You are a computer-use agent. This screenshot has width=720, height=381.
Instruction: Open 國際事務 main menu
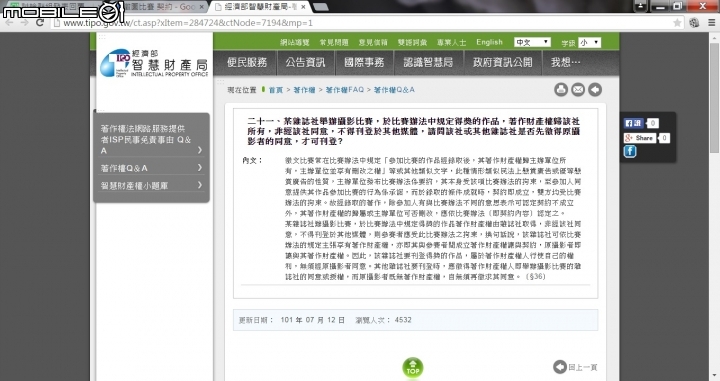tap(364, 62)
